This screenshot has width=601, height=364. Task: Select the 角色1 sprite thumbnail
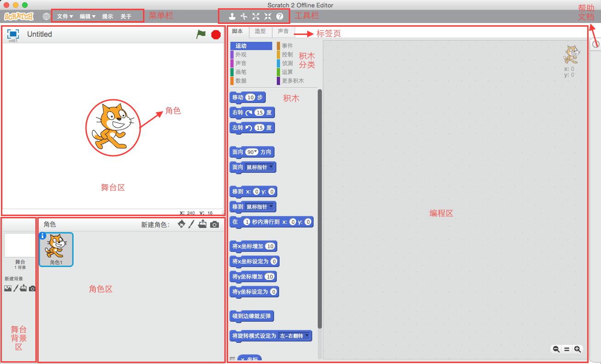pos(56,250)
